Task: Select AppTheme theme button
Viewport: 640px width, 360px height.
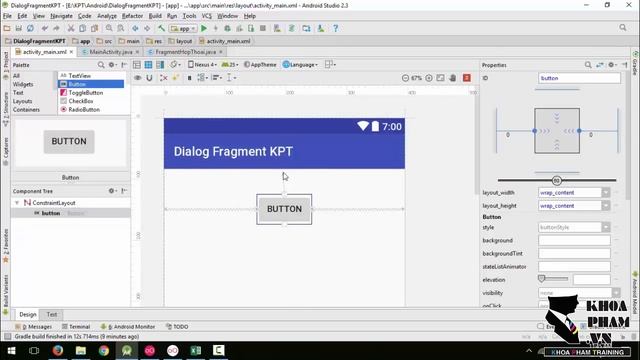Action: pos(260,64)
